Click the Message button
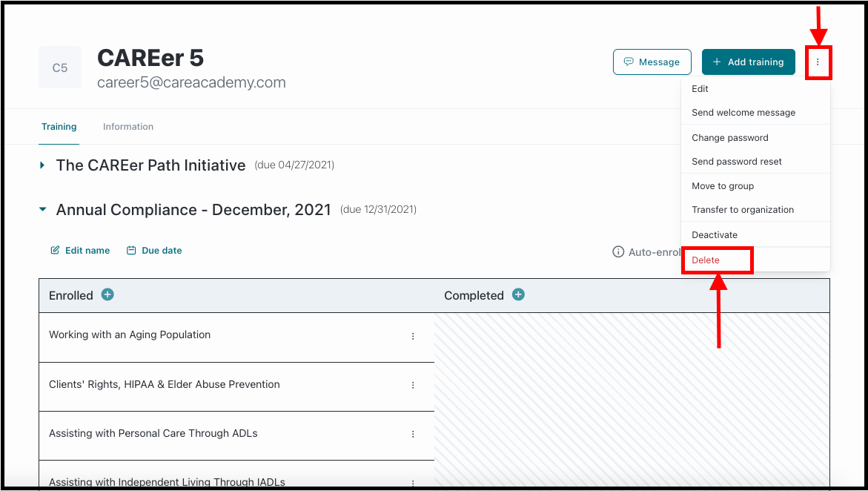The height and width of the screenshot is (491, 868). point(652,62)
